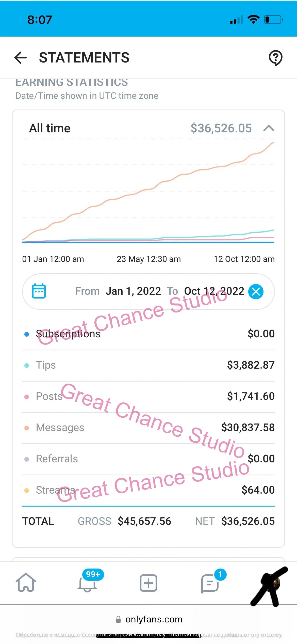The image size is (297, 644).
Task: Open the calendar date picker icon
Action: coord(39,291)
